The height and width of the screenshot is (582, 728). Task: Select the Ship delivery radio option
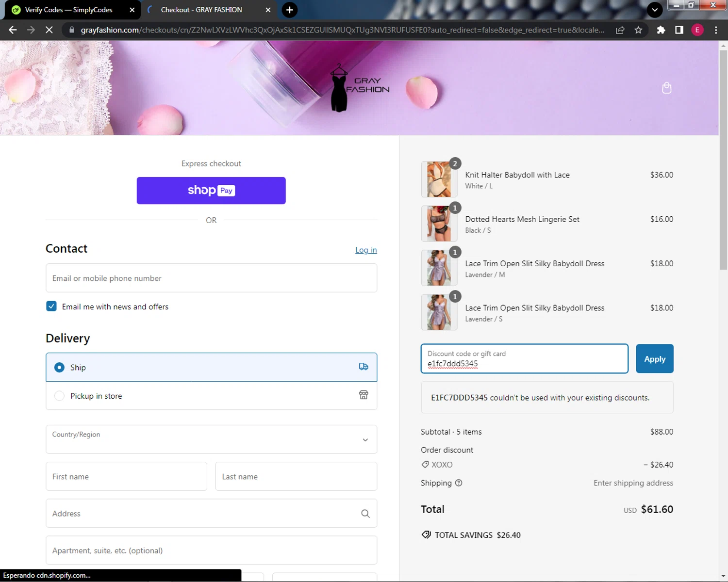tap(59, 367)
